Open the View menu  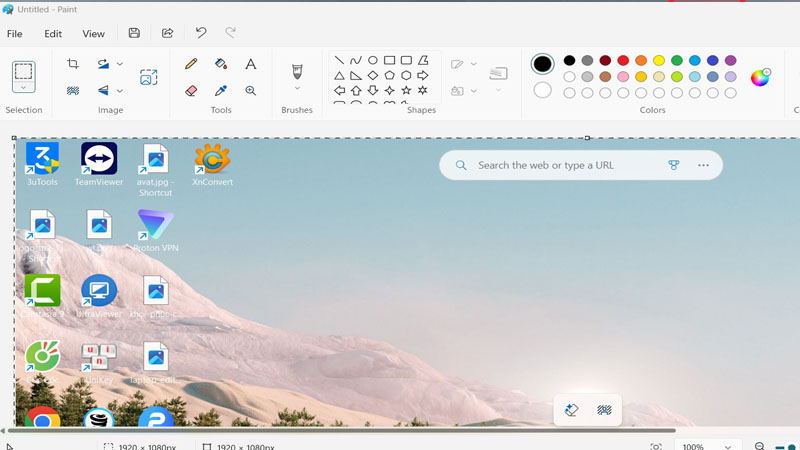pos(93,33)
